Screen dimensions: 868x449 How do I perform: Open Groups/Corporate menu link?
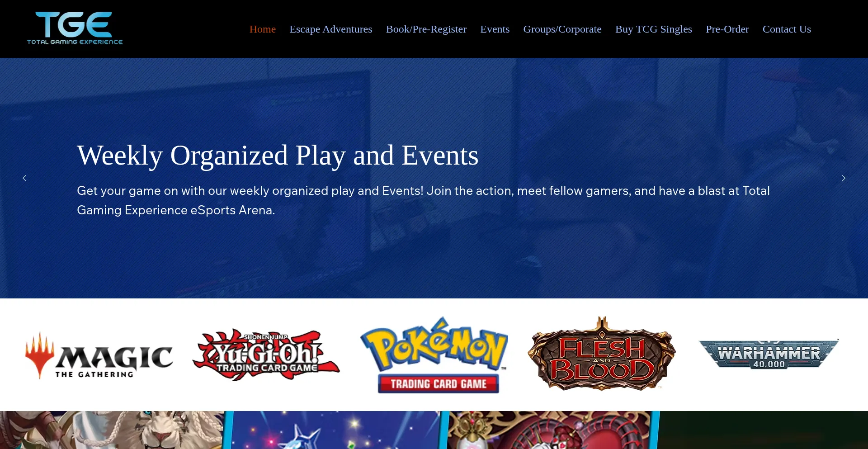tap(562, 29)
